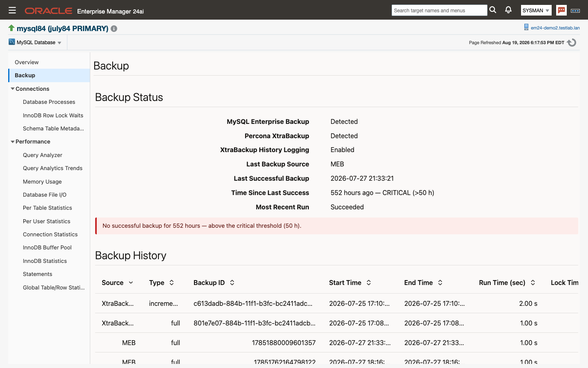Open Connection Statistics
This screenshot has height=368, width=588.
pos(50,234)
